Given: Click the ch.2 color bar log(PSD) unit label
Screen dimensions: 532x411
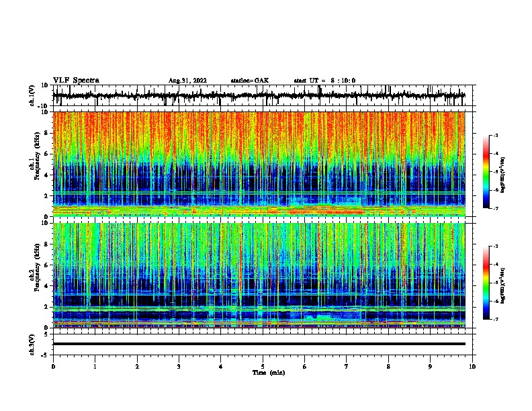Looking at the screenshot, I should point(503,285).
